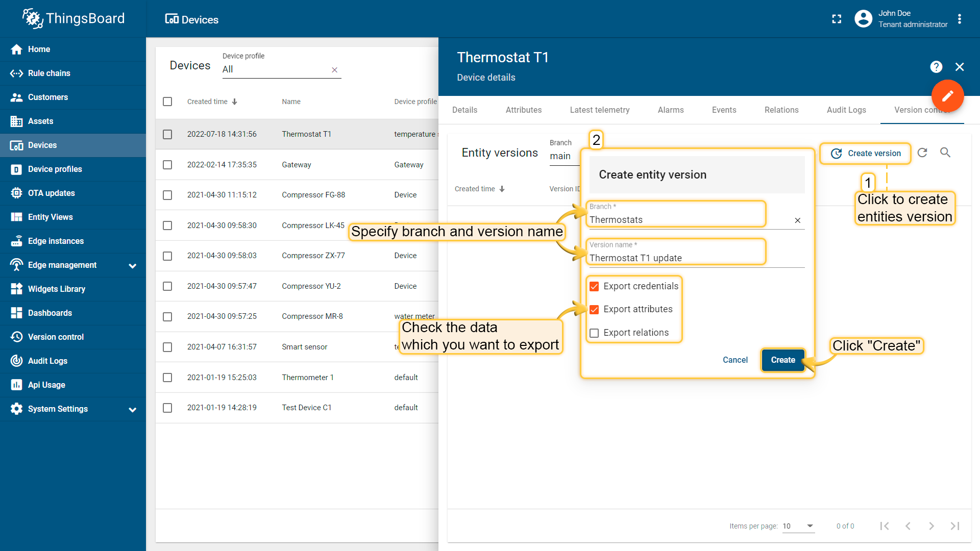980x551 pixels.
Task: Open the Compressor ZX-77 device row
Action: coord(297,256)
